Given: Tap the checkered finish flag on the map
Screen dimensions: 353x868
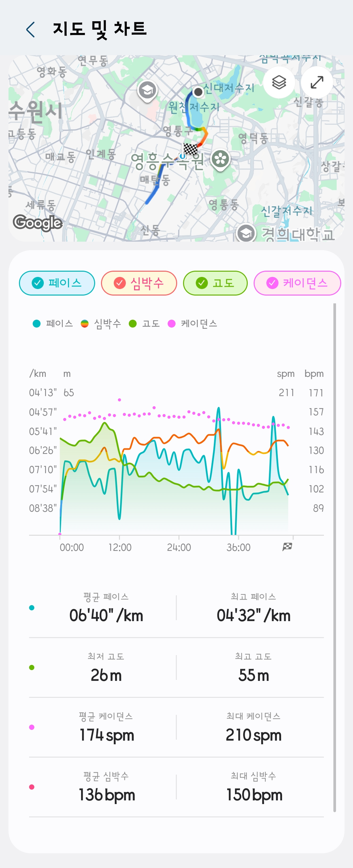Looking at the screenshot, I should click(x=190, y=149).
